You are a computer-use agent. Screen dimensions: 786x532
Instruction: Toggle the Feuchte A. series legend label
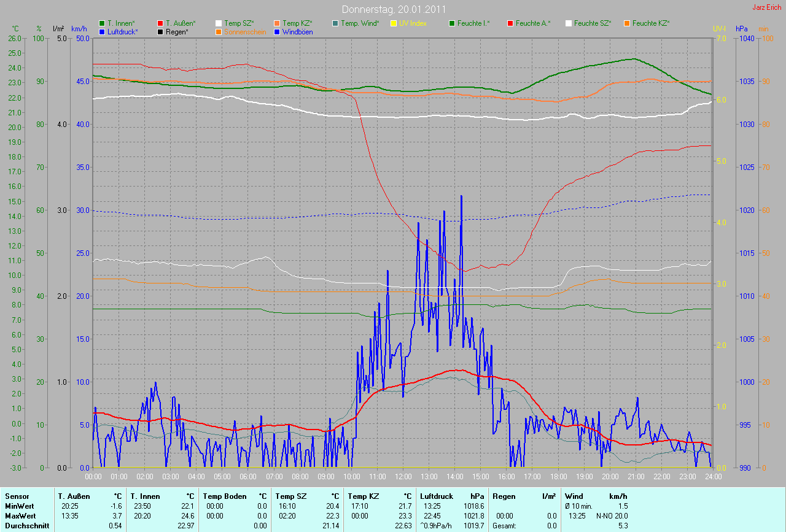[532, 23]
